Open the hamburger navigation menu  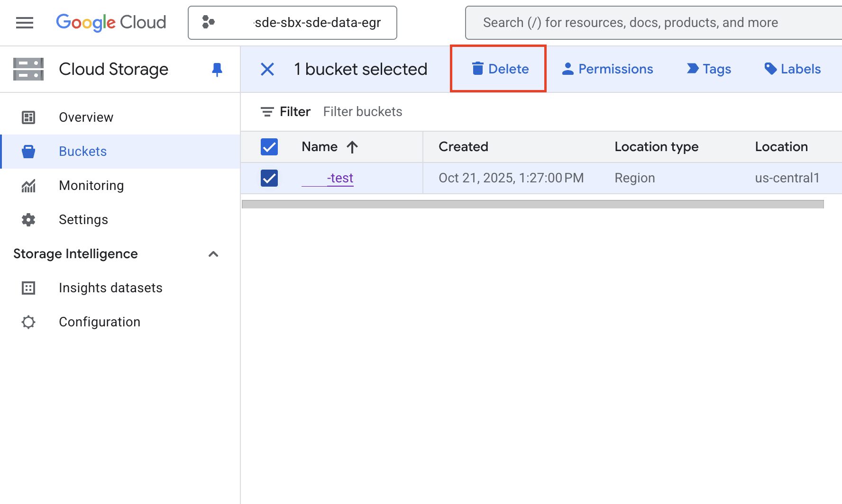tap(25, 23)
